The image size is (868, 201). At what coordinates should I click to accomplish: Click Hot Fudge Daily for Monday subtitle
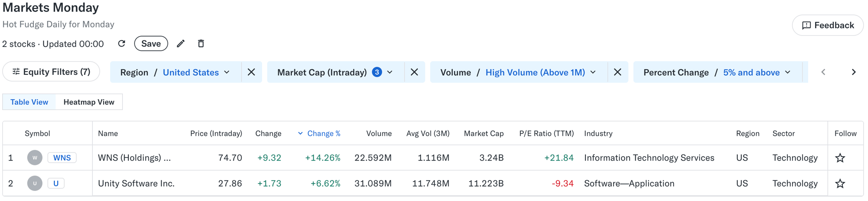tap(58, 24)
